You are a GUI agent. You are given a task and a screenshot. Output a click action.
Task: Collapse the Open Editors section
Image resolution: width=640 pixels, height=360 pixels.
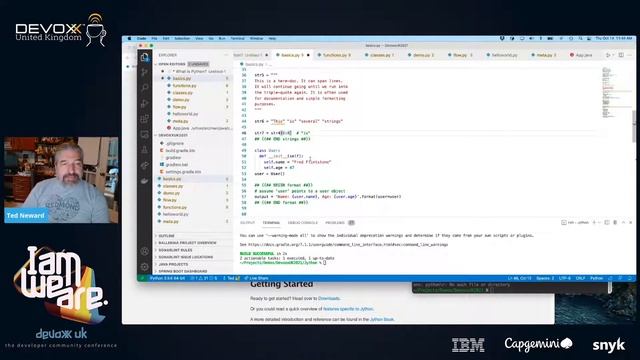(172, 64)
